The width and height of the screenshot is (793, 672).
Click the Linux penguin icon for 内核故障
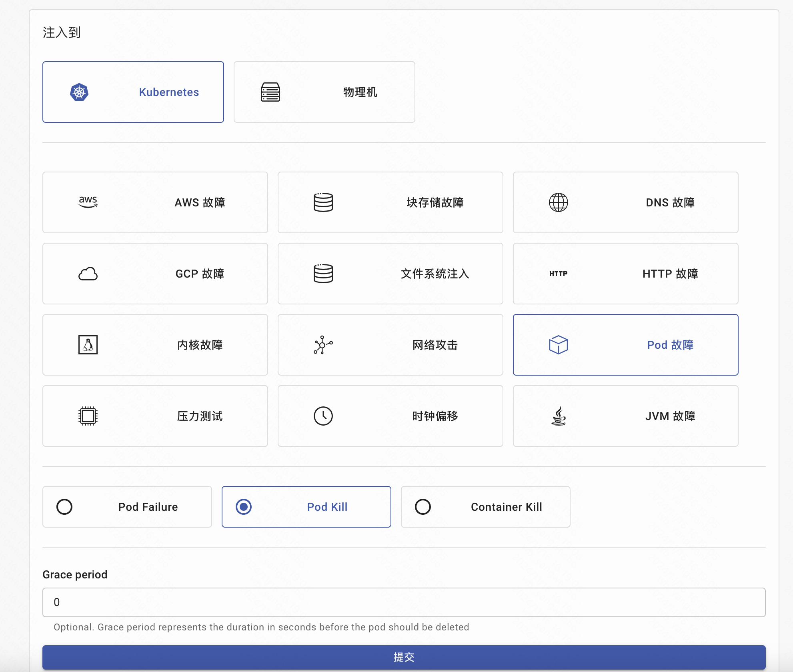pyautogui.click(x=88, y=345)
